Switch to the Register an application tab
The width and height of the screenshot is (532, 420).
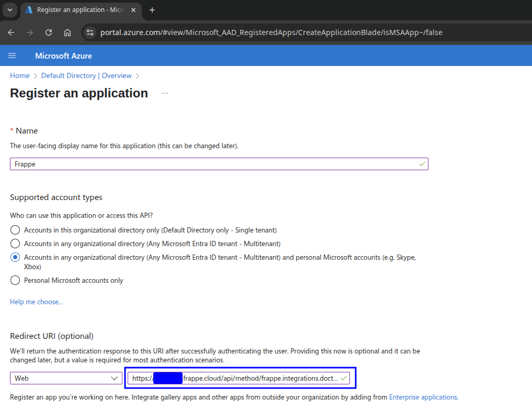pyautogui.click(x=78, y=10)
